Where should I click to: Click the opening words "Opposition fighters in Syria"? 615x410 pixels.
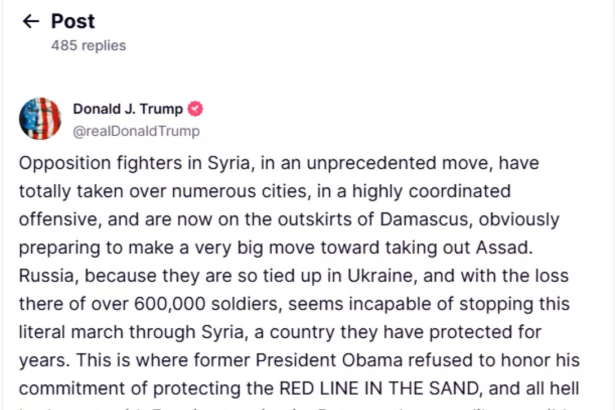pyautogui.click(x=124, y=163)
